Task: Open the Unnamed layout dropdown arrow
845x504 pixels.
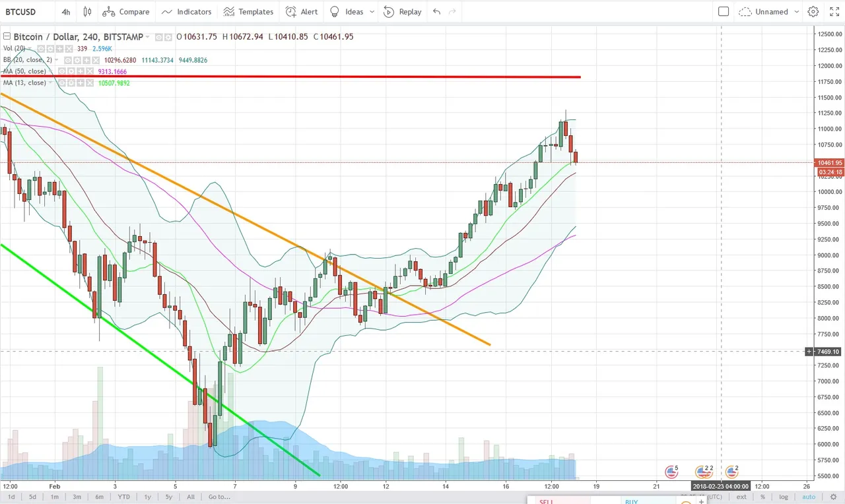Action: tap(797, 11)
